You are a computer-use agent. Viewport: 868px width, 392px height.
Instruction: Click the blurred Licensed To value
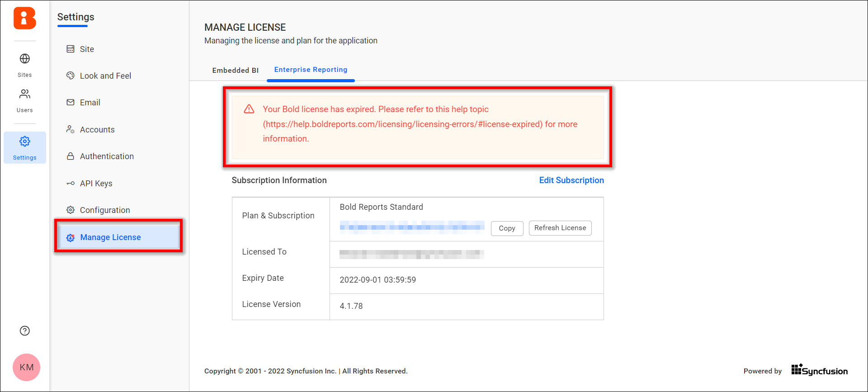click(412, 254)
